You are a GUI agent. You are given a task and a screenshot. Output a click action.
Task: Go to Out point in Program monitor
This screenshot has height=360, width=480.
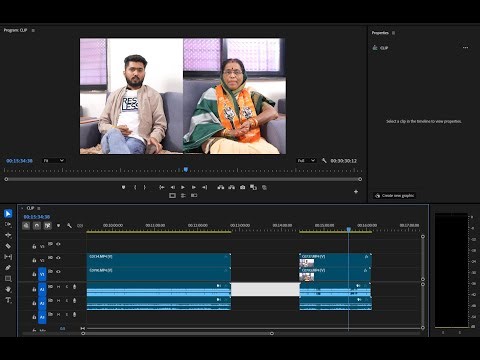tap(205, 187)
